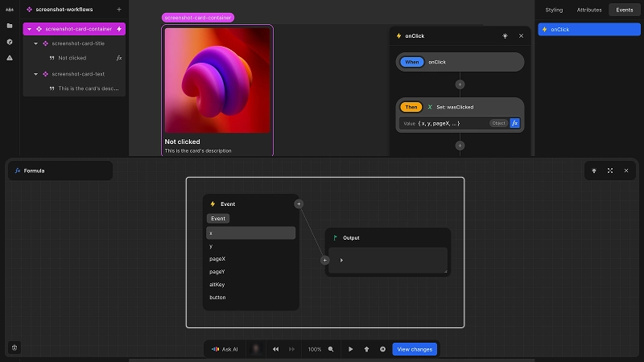
Task: Add step between When and Then nodes
Action: 460,84
